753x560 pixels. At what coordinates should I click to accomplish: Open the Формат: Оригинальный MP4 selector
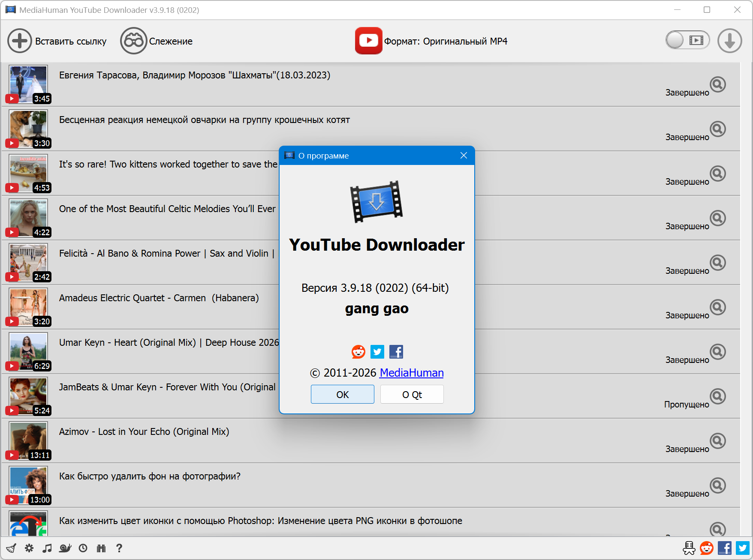click(431, 41)
